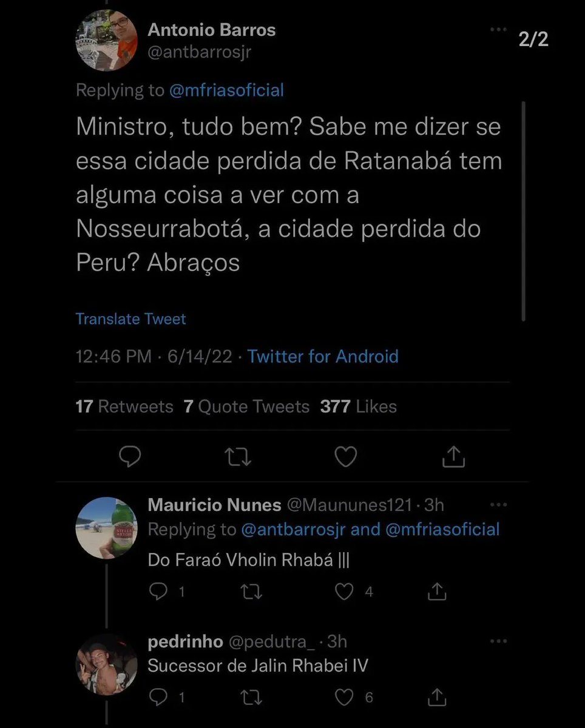This screenshot has height=728, width=585.
Task: Like Mauricio Nunes's reply
Action: pyautogui.click(x=344, y=591)
